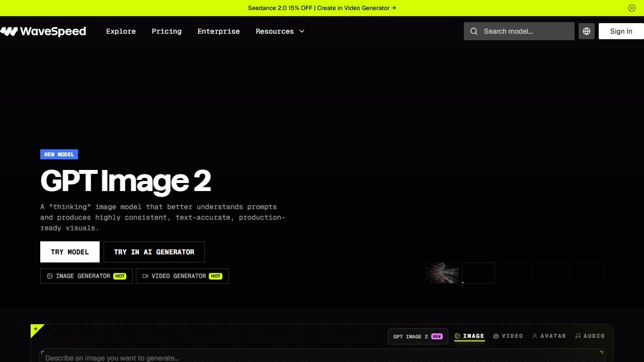Screen dimensions: 644x362
Task: Click the GPT Image 2 heading
Action: (126, 181)
